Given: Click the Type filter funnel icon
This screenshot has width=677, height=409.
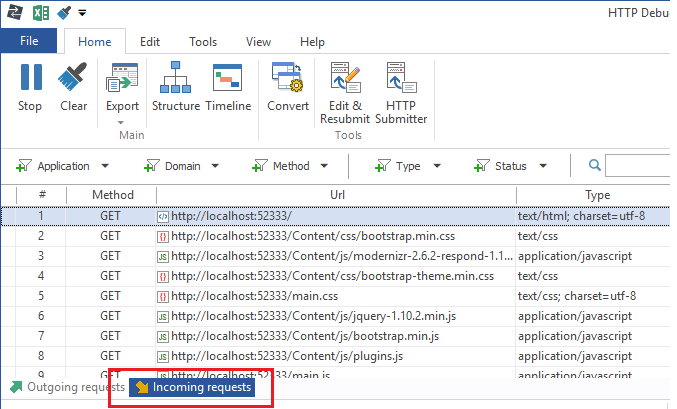Looking at the screenshot, I should coord(383,165).
